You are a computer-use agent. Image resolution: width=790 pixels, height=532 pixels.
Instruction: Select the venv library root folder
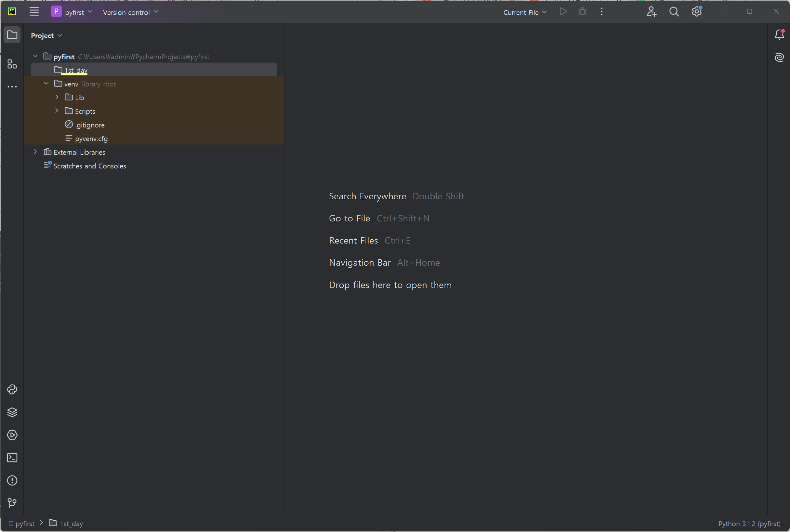click(154, 84)
